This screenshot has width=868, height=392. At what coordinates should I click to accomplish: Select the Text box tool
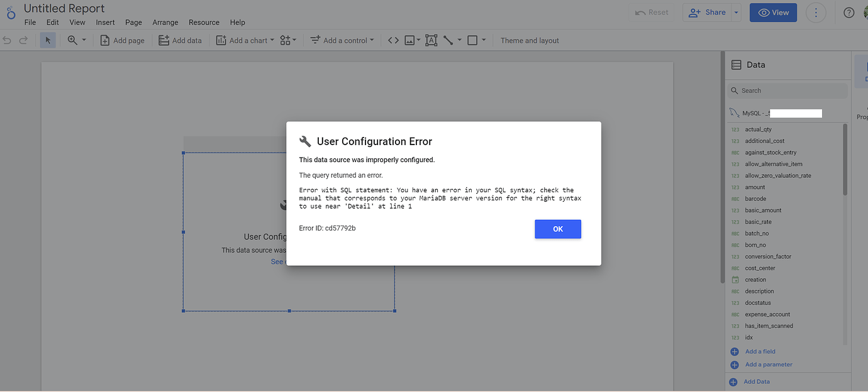point(431,40)
